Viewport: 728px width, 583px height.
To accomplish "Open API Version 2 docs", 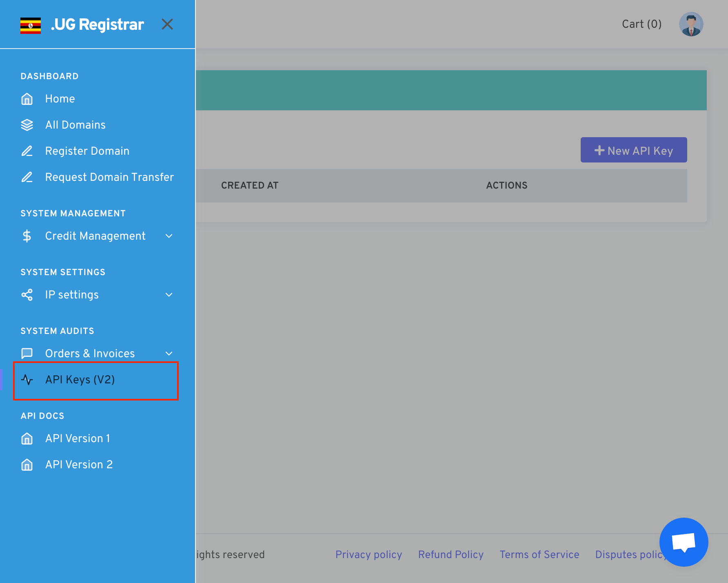I will 79,465.
